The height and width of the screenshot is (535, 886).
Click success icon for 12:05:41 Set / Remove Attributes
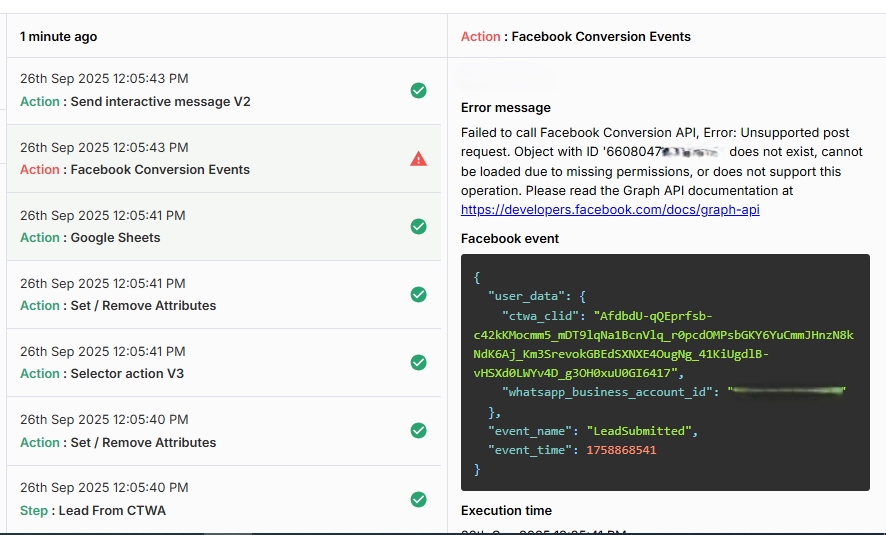click(419, 294)
